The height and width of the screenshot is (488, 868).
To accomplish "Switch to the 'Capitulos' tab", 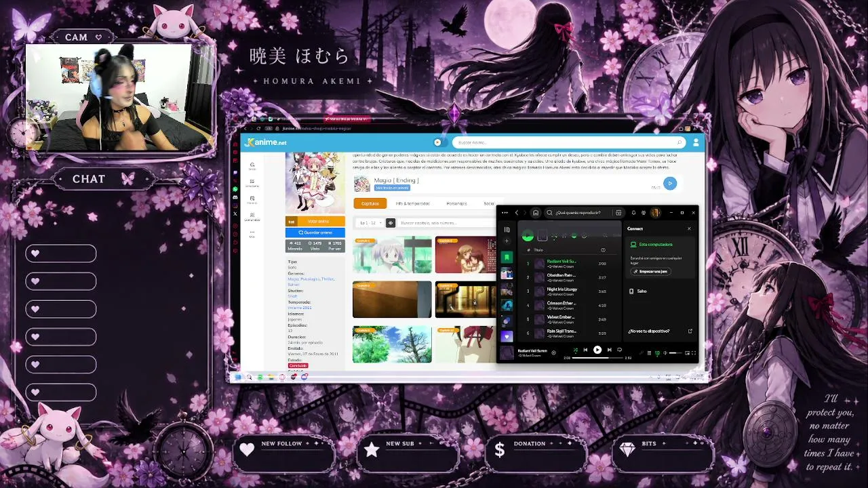I will pyautogui.click(x=370, y=203).
